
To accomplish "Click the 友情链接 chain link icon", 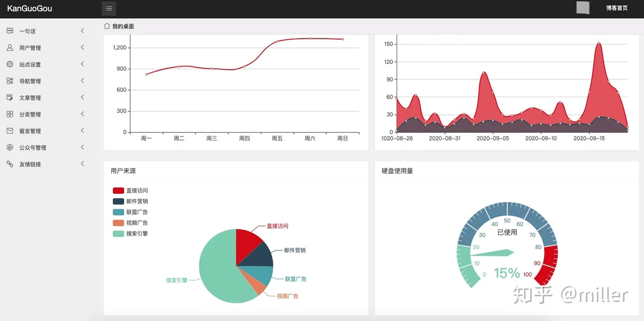I will pyautogui.click(x=10, y=164).
